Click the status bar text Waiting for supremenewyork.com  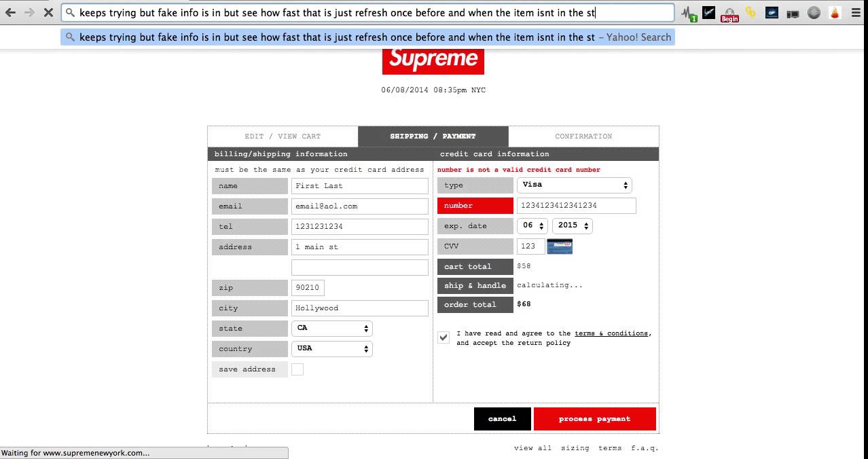(x=75, y=453)
